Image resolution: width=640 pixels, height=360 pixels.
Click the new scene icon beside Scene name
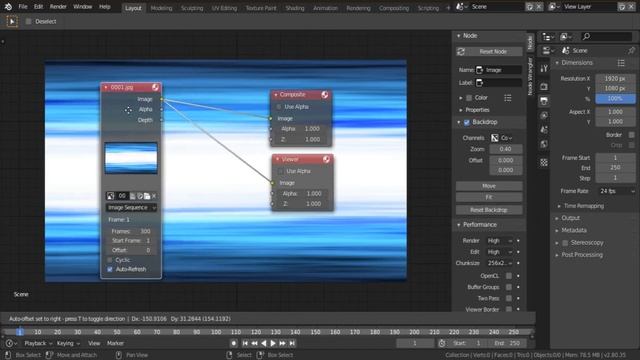click(x=529, y=7)
